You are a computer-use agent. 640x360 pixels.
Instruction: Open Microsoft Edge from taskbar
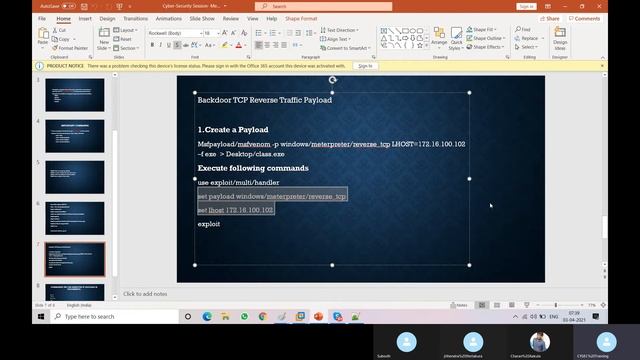click(x=207, y=316)
